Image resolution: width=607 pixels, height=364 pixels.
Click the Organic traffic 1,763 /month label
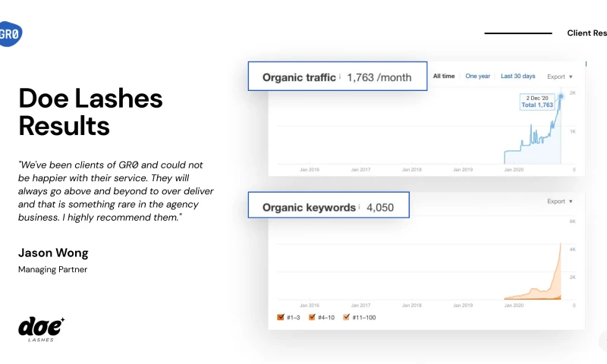[x=337, y=77]
